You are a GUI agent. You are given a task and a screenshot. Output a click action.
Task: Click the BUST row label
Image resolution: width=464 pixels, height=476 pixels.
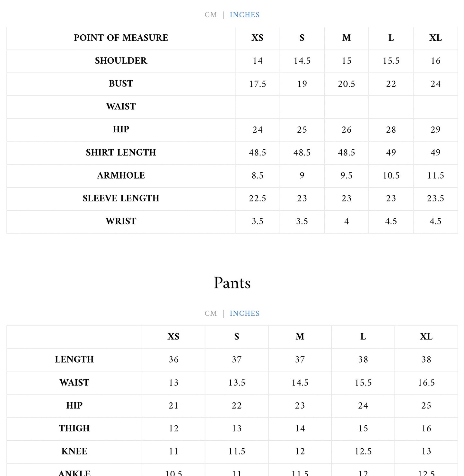point(121,84)
